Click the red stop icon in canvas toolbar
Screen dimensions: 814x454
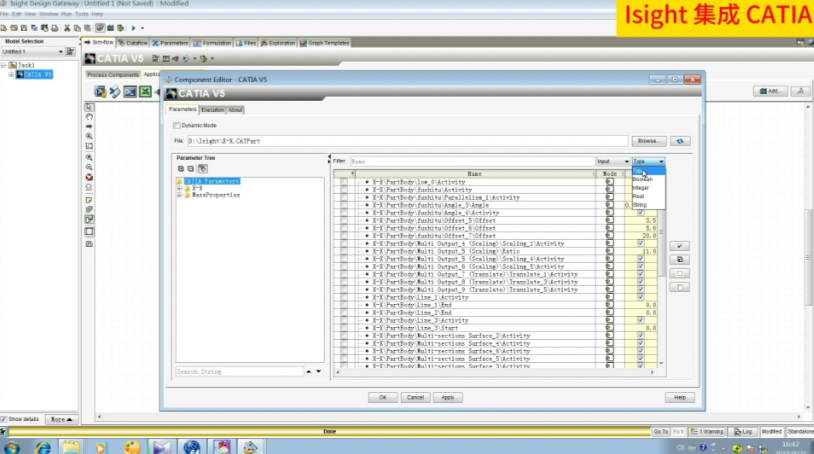(x=89, y=177)
